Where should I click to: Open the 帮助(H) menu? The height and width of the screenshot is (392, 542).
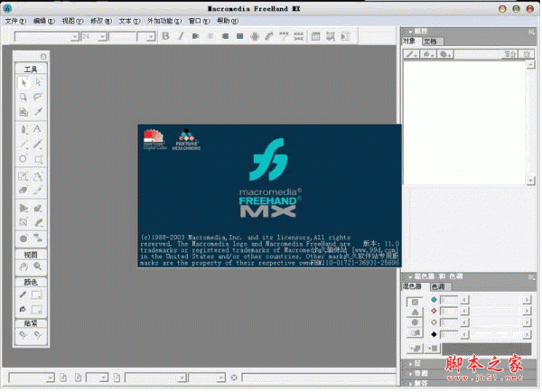(228, 21)
